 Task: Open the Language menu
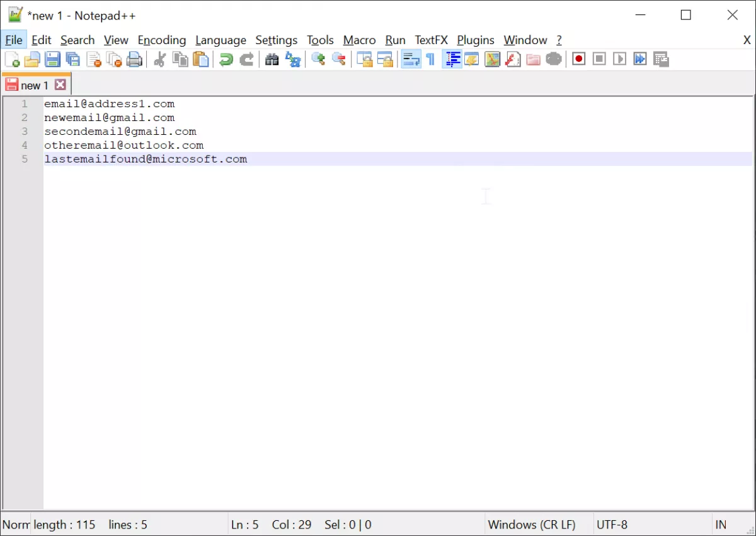pyautogui.click(x=220, y=40)
